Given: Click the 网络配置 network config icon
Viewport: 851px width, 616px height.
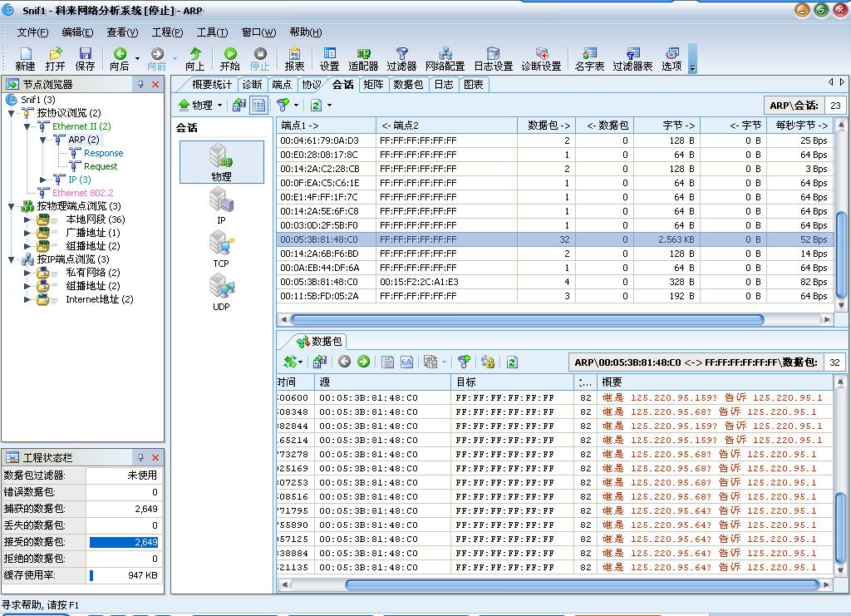Looking at the screenshot, I should pos(445,58).
